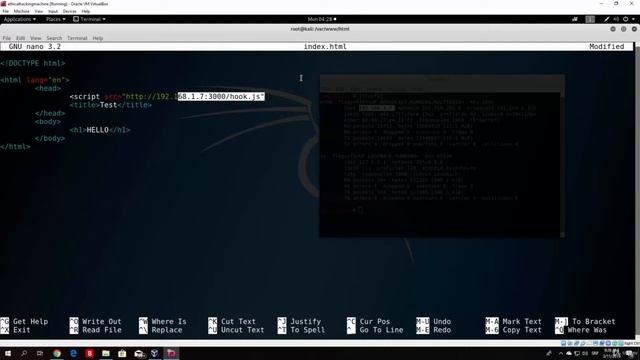Click Cur Pos shortcut label
The width and height of the screenshot is (640, 360).
pos(375,322)
